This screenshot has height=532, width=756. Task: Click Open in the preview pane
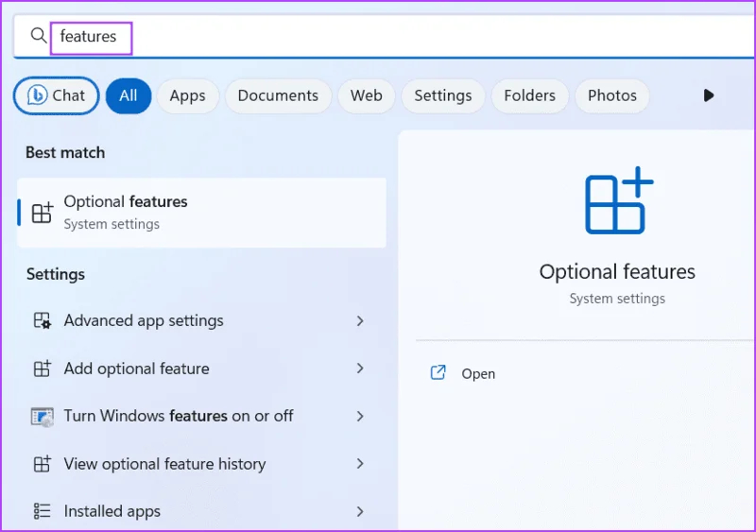(x=478, y=373)
